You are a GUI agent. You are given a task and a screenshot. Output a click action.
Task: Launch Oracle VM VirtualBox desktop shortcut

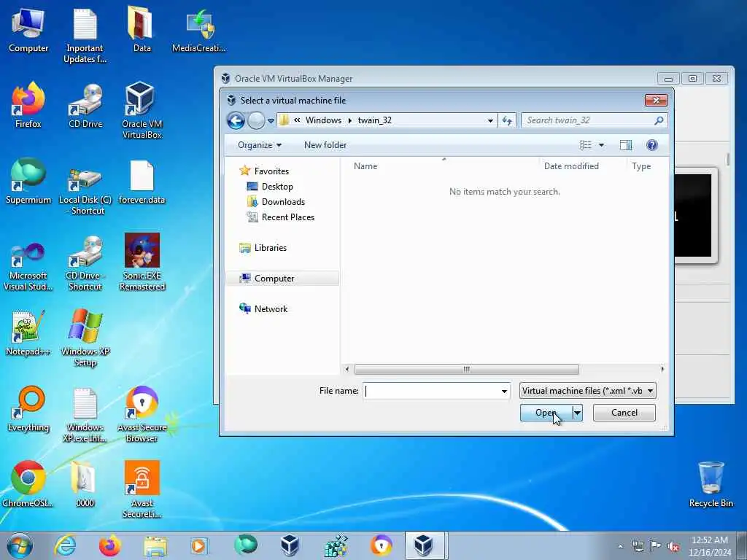(x=142, y=111)
